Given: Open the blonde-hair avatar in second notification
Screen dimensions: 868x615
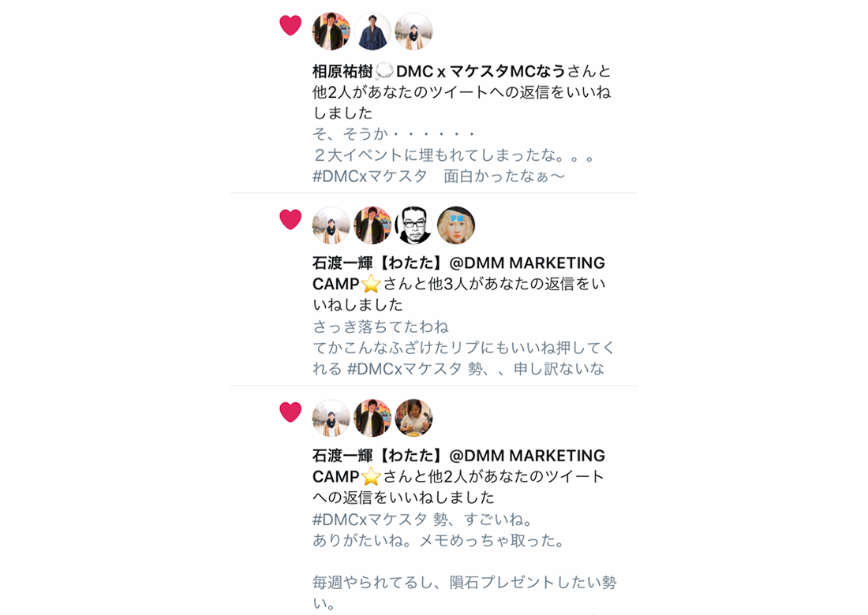Looking at the screenshot, I should [x=455, y=225].
